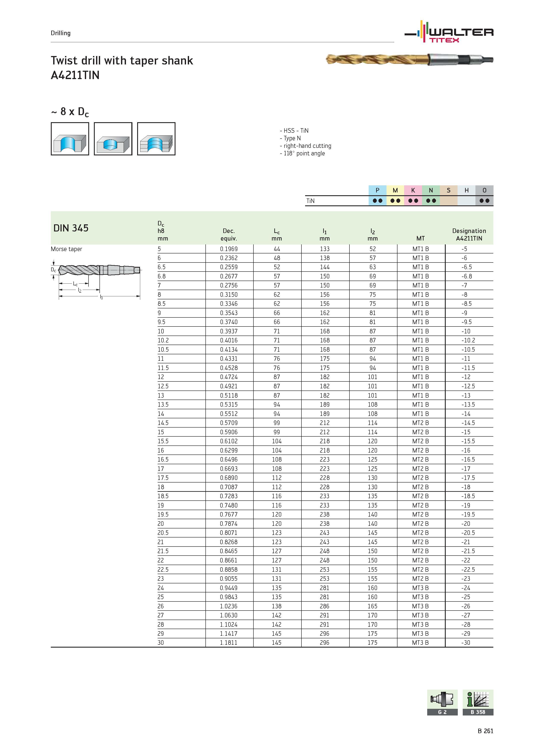This screenshot has width=534, height=756.
Task: Click decimal value 0.7087
Action: (x=229, y=487)
